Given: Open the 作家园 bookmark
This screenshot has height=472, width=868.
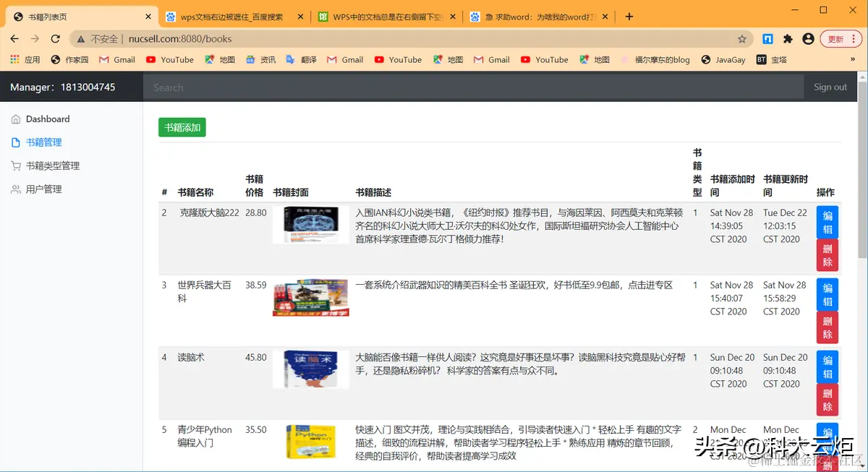Looking at the screenshot, I should [69, 60].
